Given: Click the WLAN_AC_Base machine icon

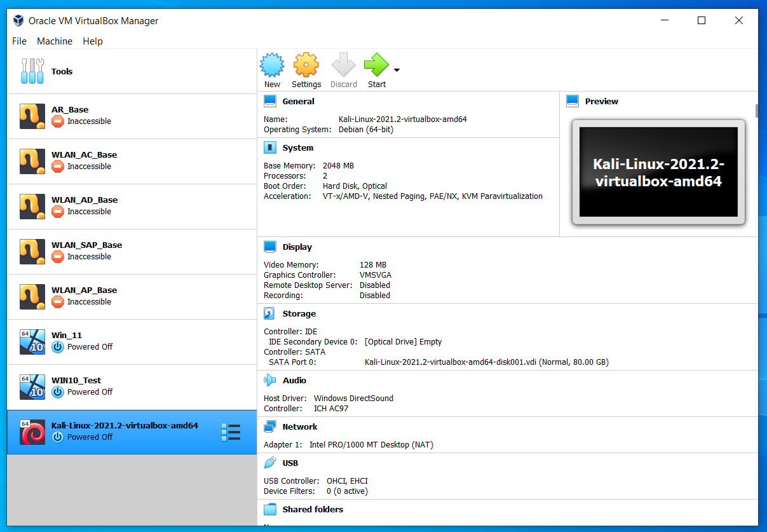Looking at the screenshot, I should pos(32,161).
